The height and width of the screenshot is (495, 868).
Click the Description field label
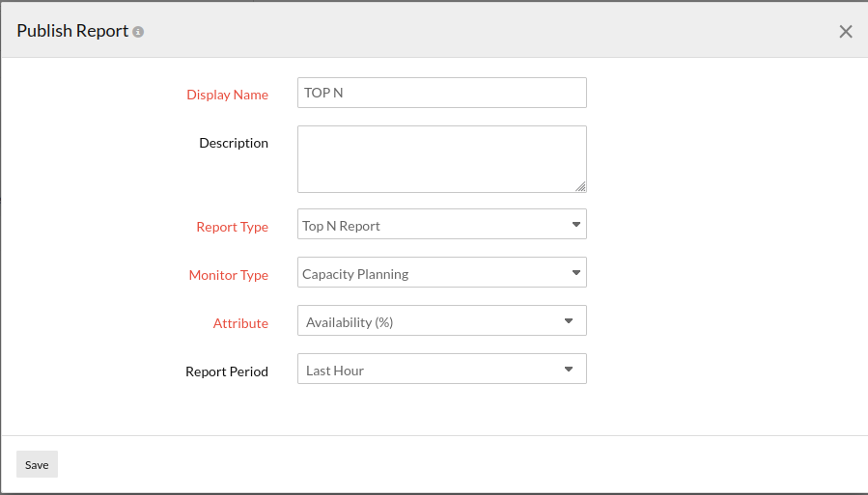click(x=234, y=143)
